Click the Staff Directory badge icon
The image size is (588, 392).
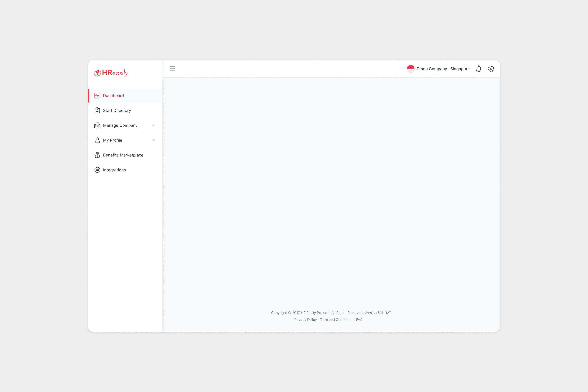[x=97, y=111]
